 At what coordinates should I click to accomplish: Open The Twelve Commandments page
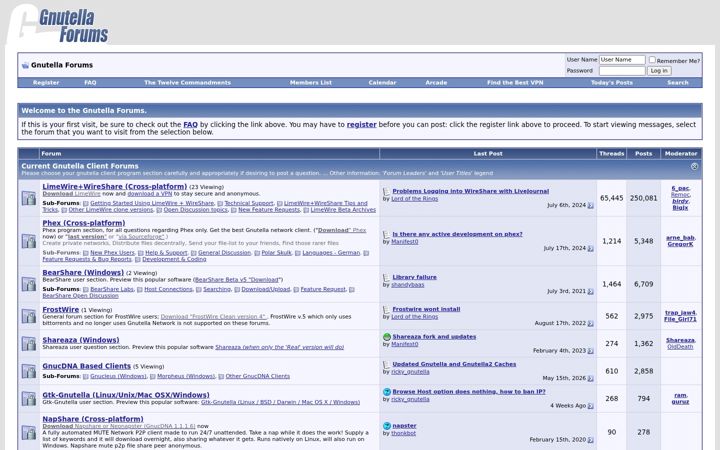pos(187,83)
